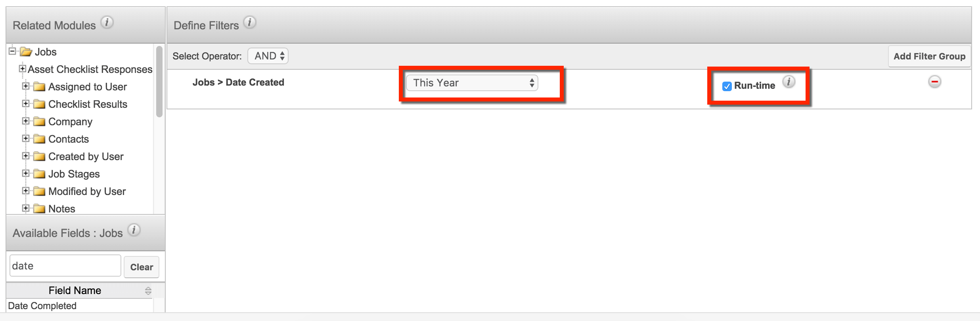Click the Related Modules info icon
Viewport: 980px width, 321px height.
click(x=107, y=22)
